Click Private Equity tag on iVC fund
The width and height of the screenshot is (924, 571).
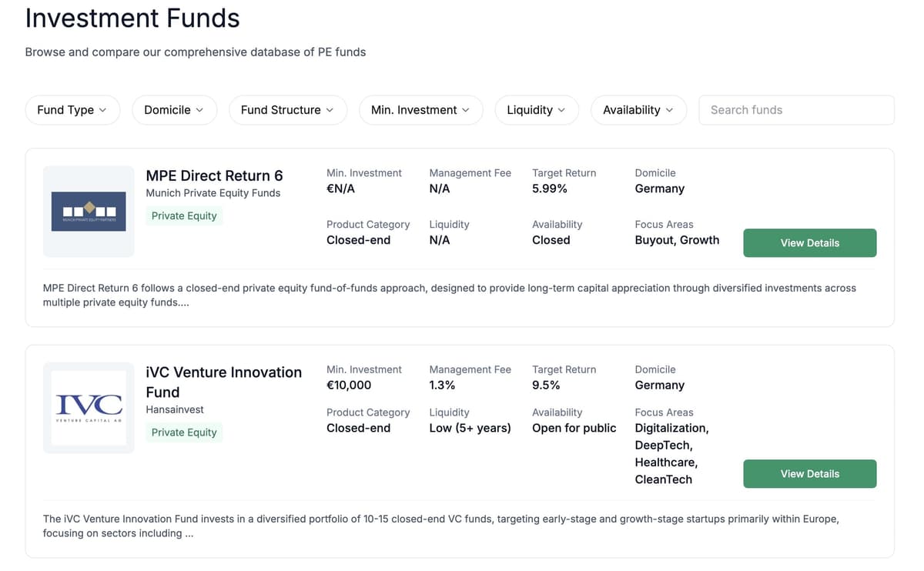[x=183, y=432]
